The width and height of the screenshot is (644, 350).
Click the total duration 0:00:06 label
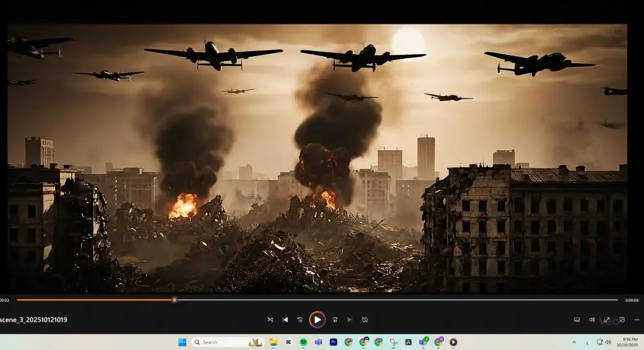pos(632,300)
